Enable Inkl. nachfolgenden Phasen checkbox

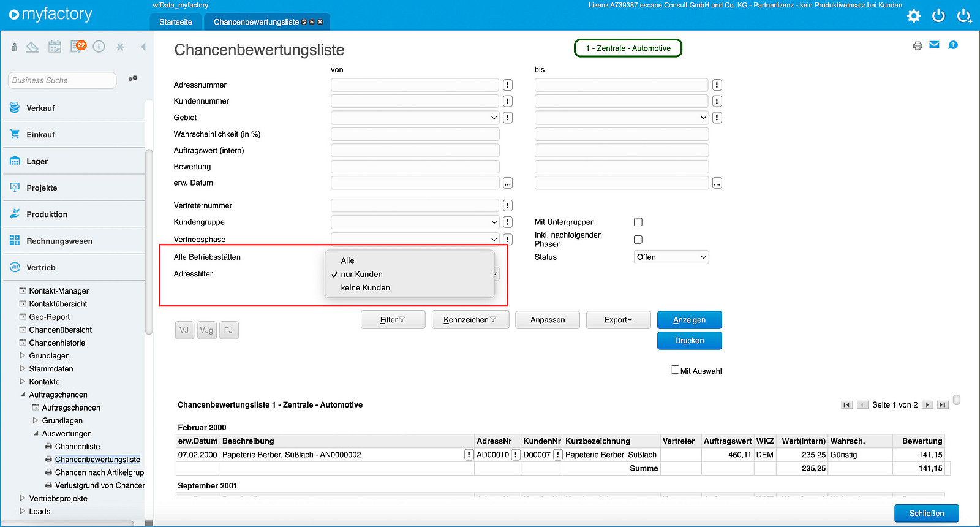click(x=638, y=240)
